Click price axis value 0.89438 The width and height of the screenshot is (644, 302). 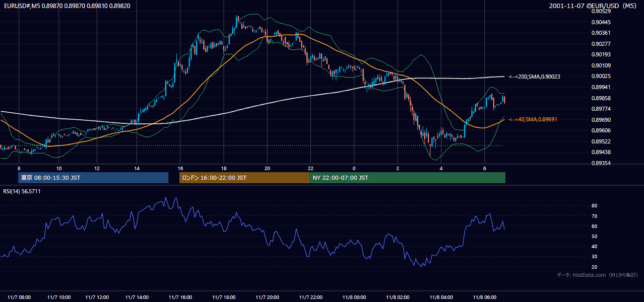coord(601,152)
